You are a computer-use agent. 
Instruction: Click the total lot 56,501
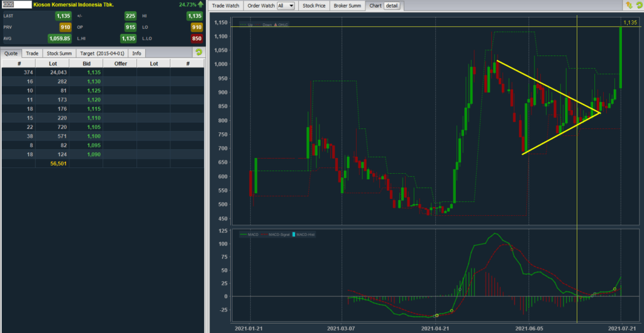click(58, 163)
